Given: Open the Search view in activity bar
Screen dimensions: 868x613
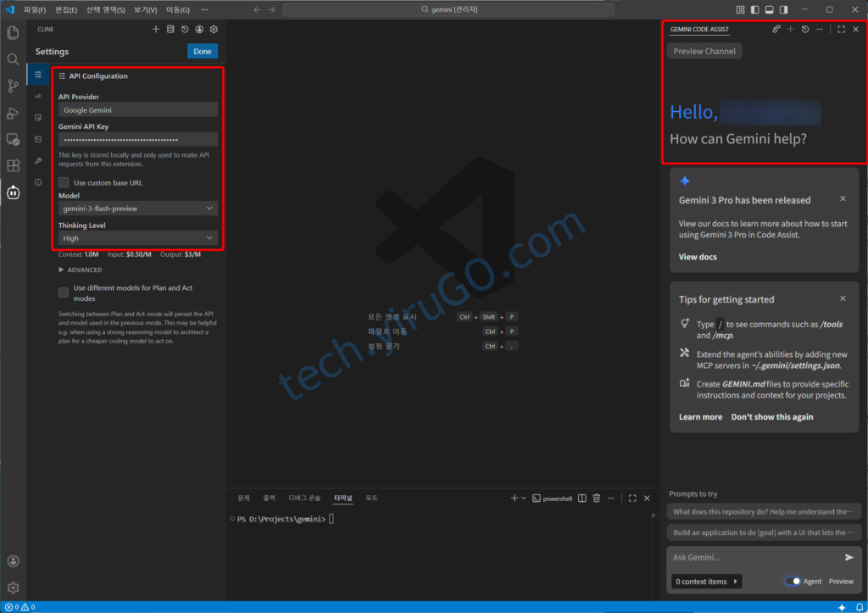Looking at the screenshot, I should click(x=13, y=59).
